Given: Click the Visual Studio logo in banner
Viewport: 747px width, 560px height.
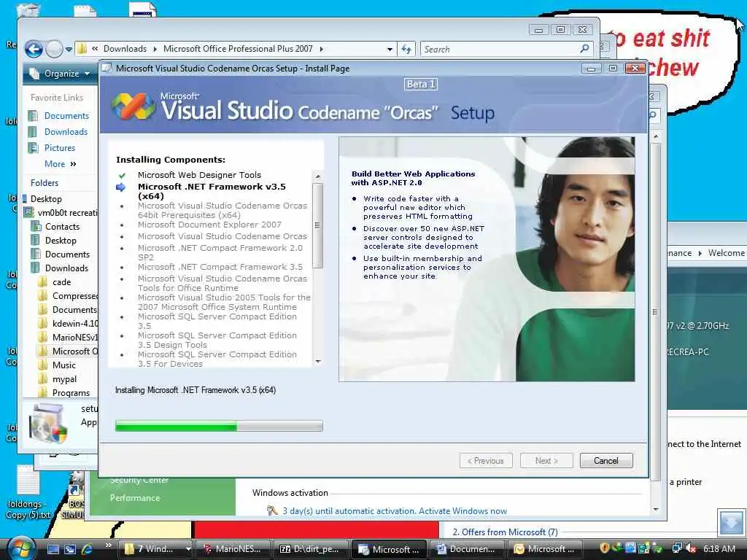Looking at the screenshot, I should 133,105.
